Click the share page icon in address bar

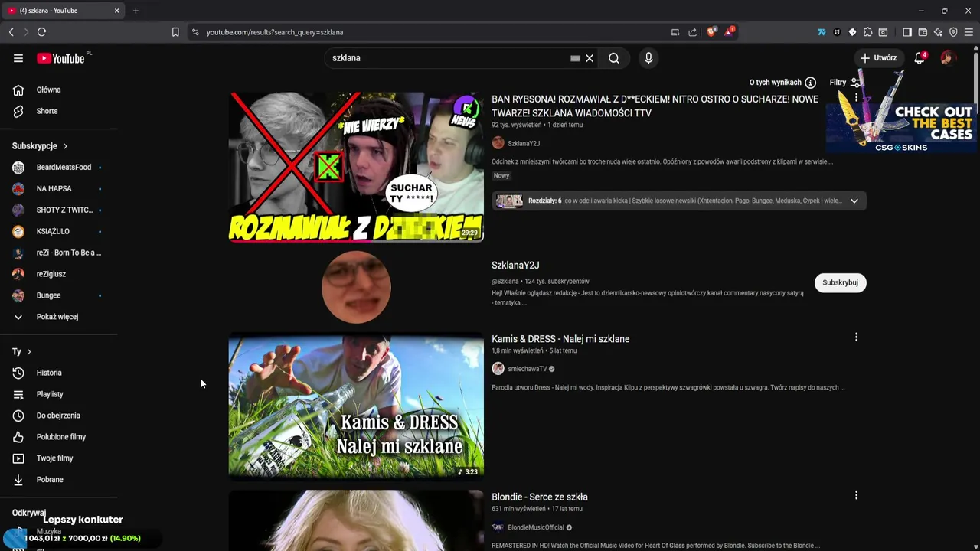[x=693, y=32]
